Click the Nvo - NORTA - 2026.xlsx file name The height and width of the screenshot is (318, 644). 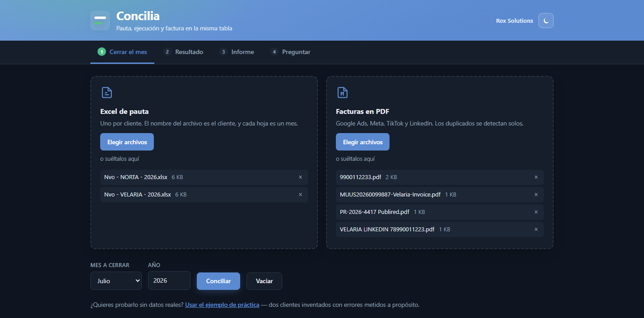[136, 177]
